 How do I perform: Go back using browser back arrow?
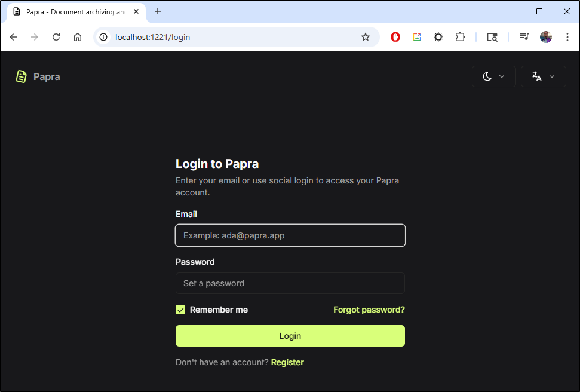[x=13, y=37]
